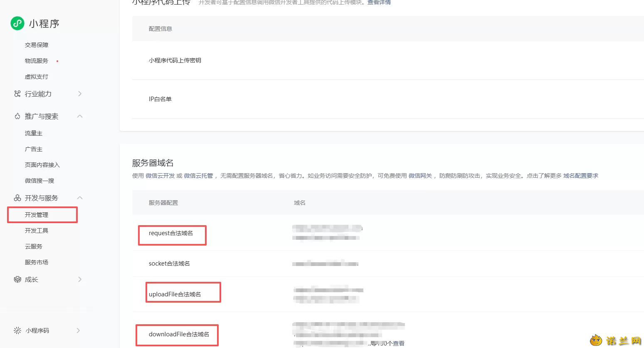Collapse the 推广与搜索 section chevron
644x348 pixels.
[80, 116]
